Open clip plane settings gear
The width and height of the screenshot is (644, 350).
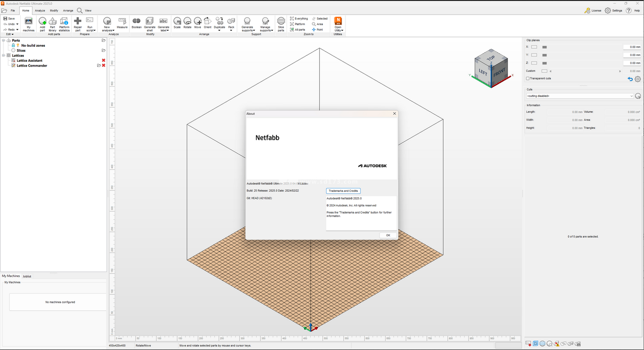coord(638,79)
